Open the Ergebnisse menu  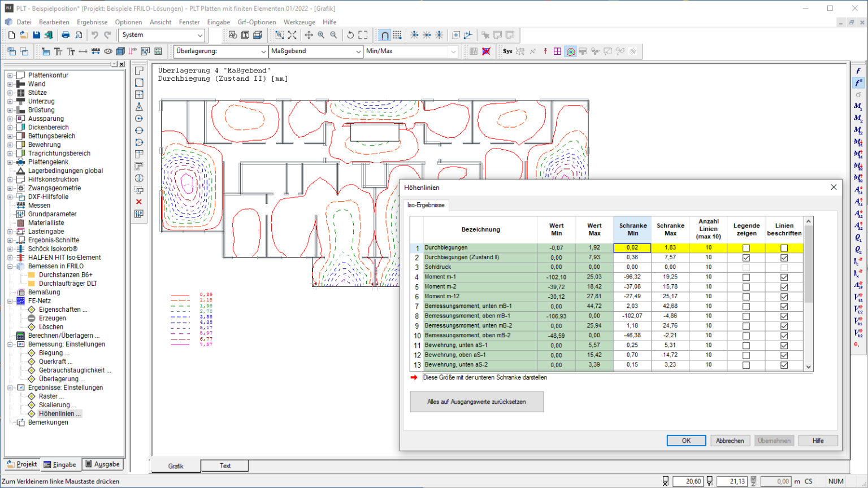click(x=92, y=22)
